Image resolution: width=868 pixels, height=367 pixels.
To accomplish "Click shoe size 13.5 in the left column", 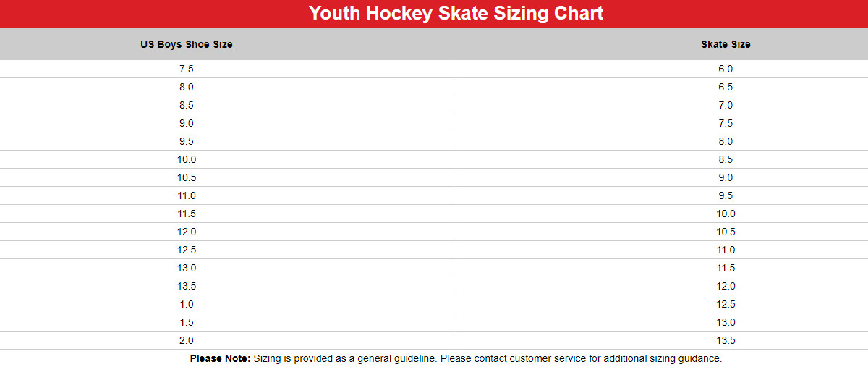I will coord(187,286).
